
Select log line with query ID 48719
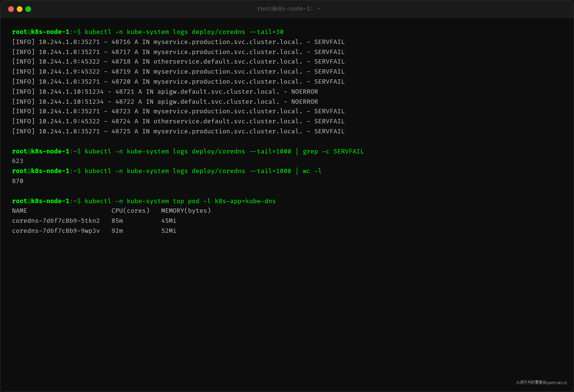[178, 71]
